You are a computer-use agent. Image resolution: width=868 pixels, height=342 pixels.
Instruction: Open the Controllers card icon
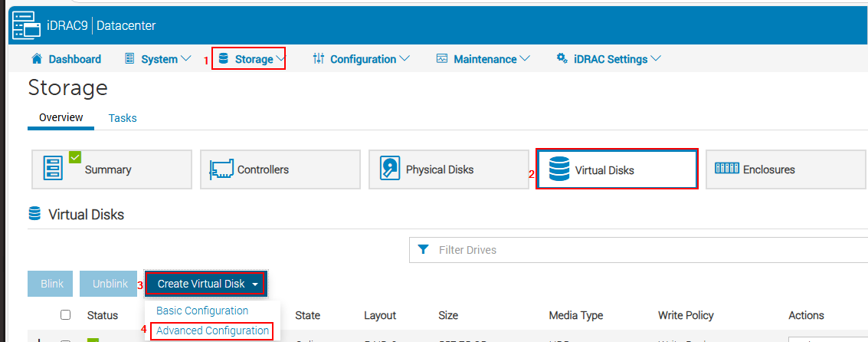point(221,169)
